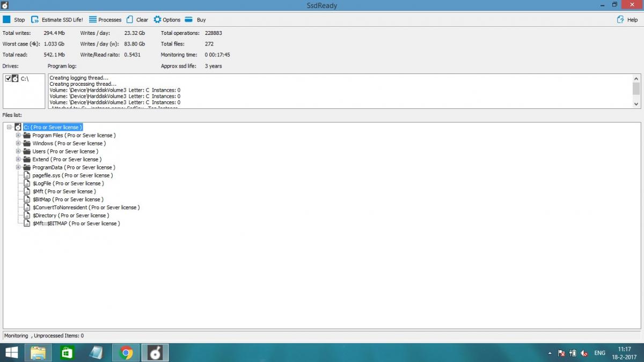The image size is (644, 362).
Task: Toggle the C:\ drive checkbox
Action: coord(8,78)
